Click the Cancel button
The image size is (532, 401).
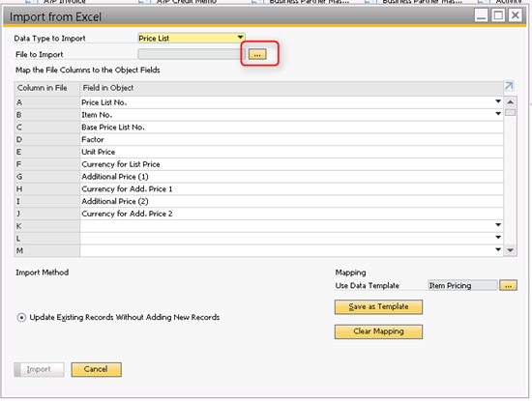[97, 369]
